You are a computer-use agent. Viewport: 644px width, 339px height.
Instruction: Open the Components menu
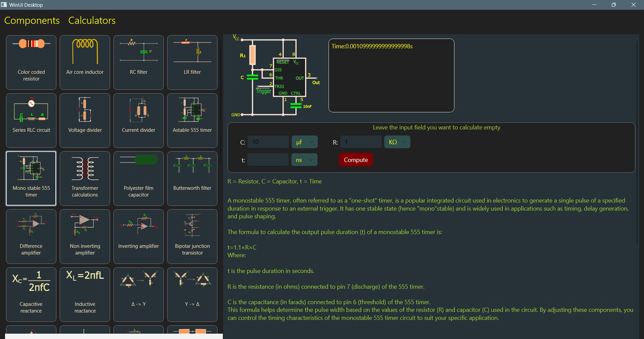(31, 20)
